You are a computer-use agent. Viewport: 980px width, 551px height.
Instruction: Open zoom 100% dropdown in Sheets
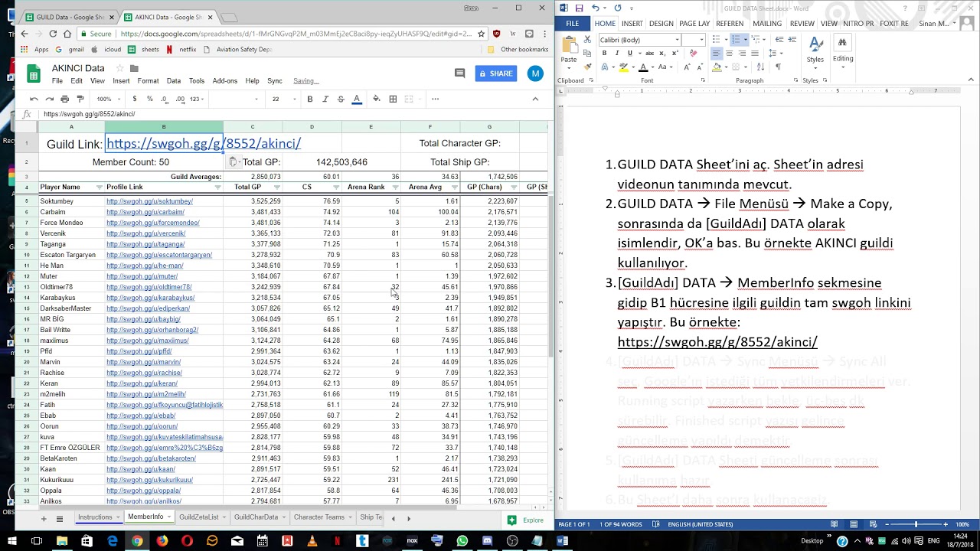[x=107, y=99]
